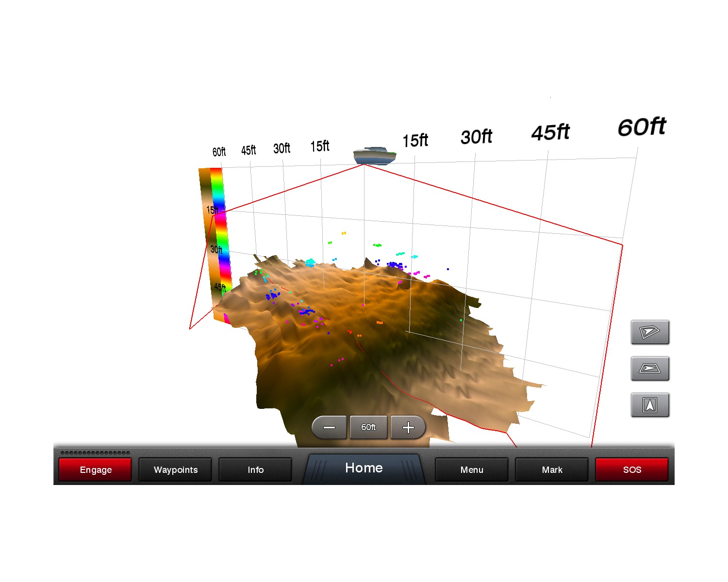
Task: Open the Menu
Action: 472,469
